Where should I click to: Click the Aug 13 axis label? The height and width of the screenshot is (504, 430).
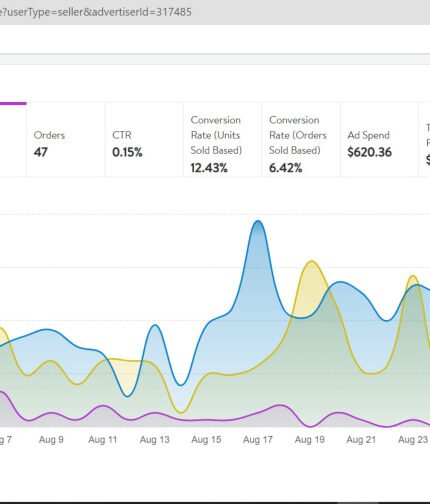pyautogui.click(x=155, y=440)
